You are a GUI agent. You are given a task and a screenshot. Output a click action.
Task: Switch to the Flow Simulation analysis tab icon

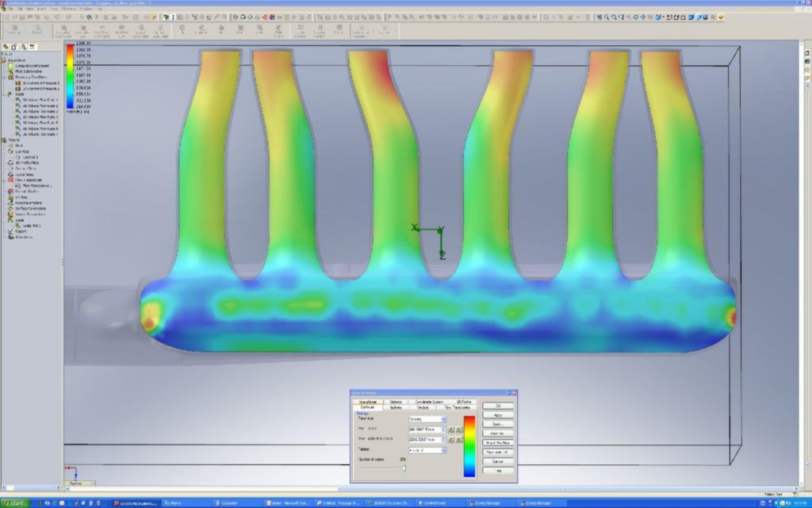pyautogui.click(x=33, y=48)
